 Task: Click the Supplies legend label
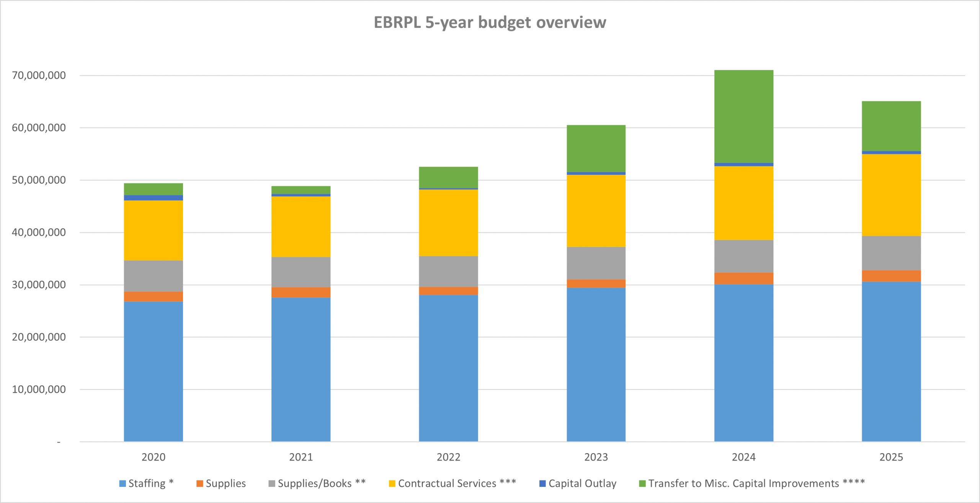point(226,483)
